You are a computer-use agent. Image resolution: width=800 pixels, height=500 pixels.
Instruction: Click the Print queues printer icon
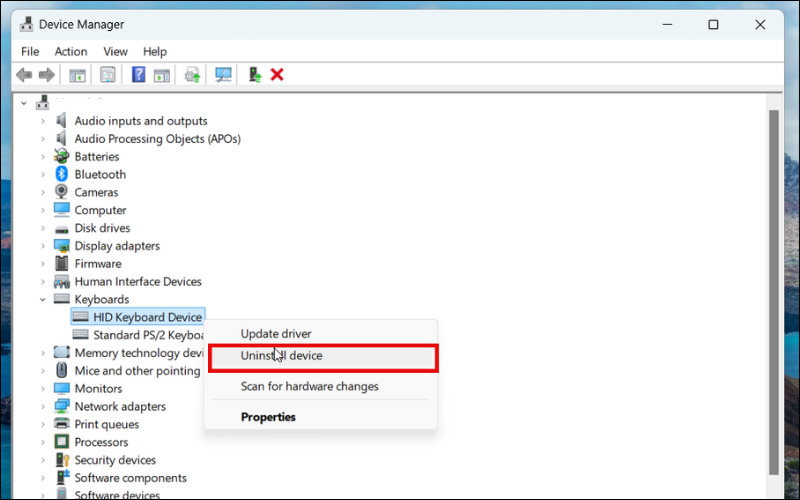pyautogui.click(x=61, y=424)
